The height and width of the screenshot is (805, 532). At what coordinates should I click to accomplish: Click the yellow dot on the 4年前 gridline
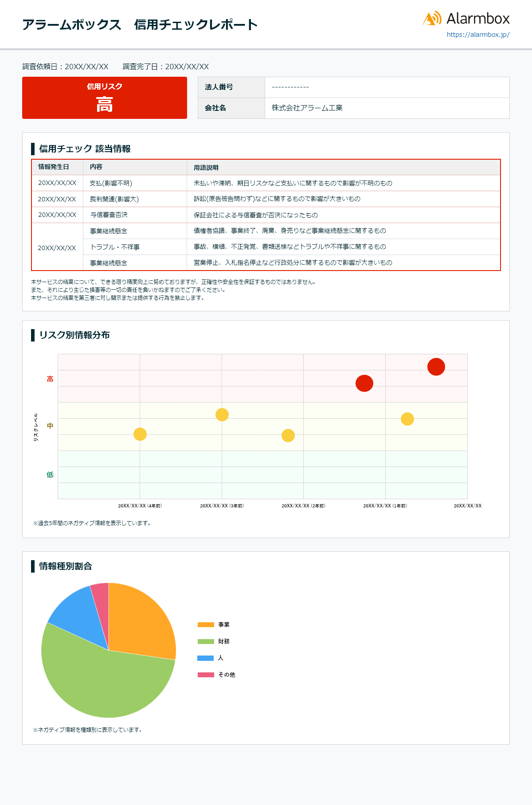[x=140, y=434]
